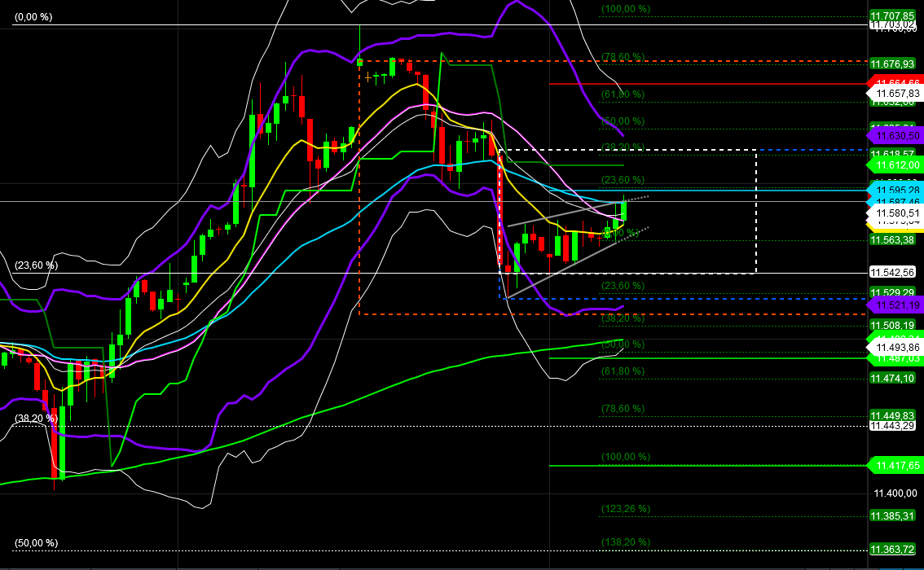Viewport: 924px width, 570px height.
Task: Click the green 11.363,72 price tag at bottom
Action: click(x=894, y=548)
